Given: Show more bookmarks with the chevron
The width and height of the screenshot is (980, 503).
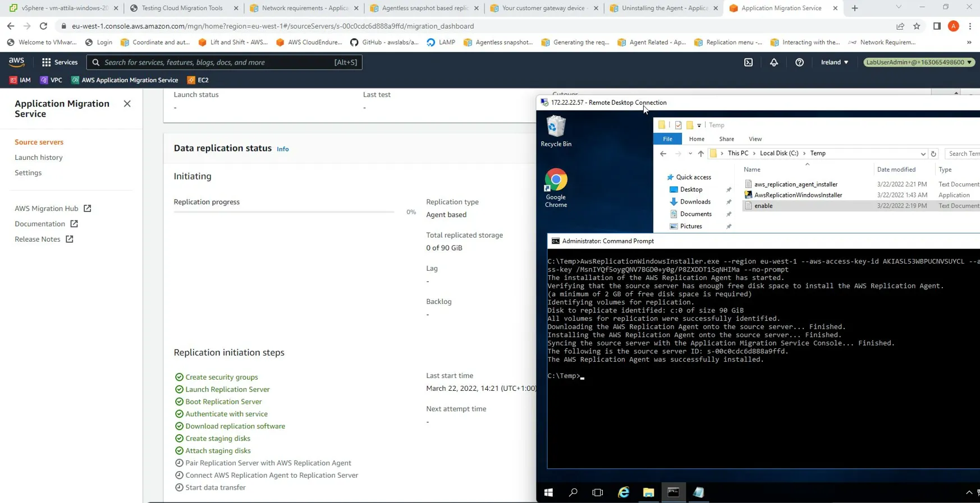Looking at the screenshot, I should point(969,42).
